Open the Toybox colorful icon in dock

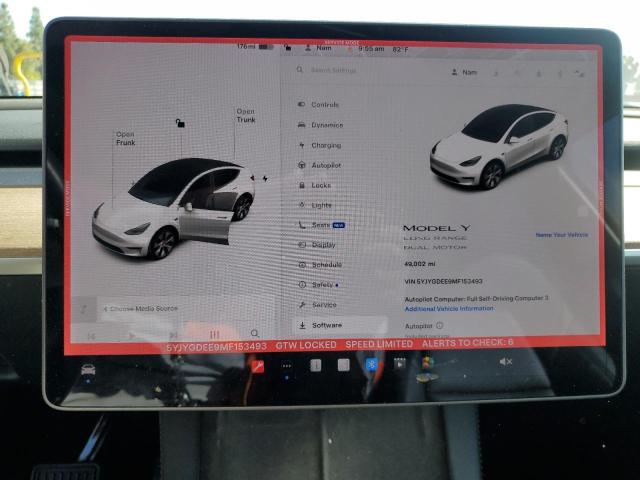tap(427, 362)
